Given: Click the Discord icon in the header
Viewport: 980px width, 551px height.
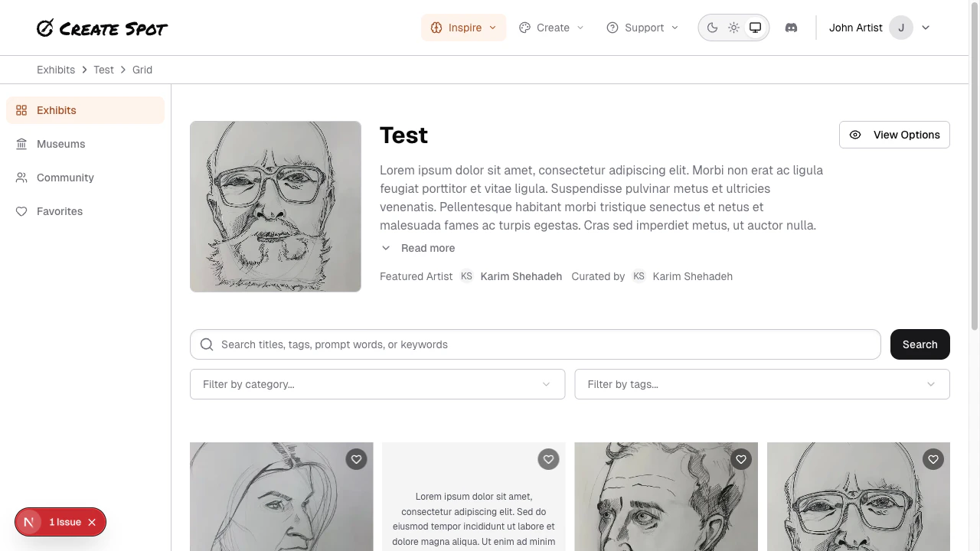Looking at the screenshot, I should pyautogui.click(x=791, y=28).
